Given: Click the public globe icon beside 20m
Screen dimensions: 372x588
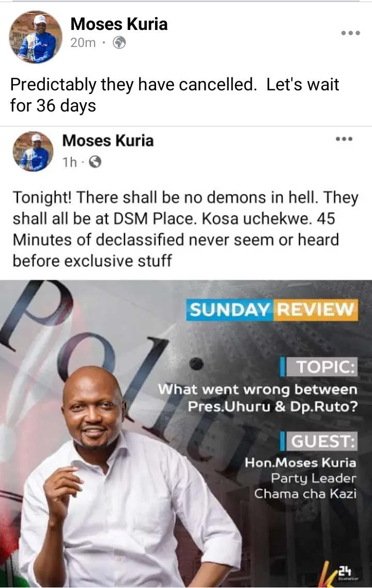Looking at the screenshot, I should pyautogui.click(x=119, y=43).
